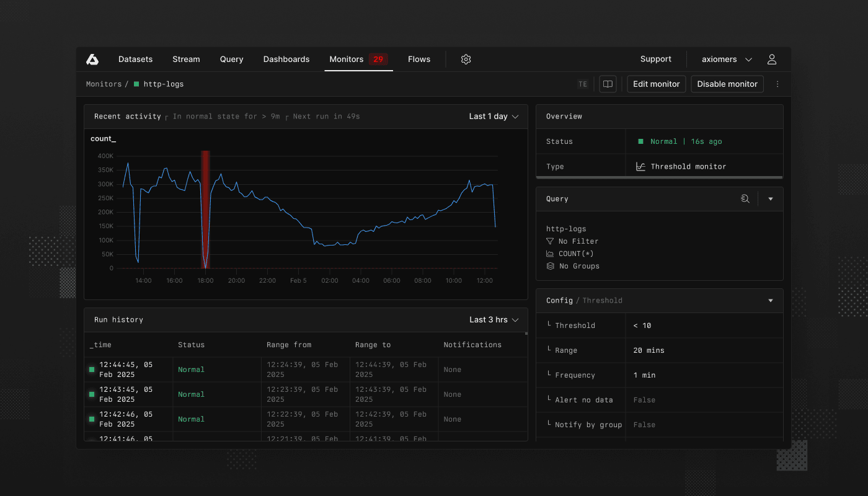The height and width of the screenshot is (496, 868).
Task: Navigate to Monitors breadcrumb link
Action: coord(104,84)
